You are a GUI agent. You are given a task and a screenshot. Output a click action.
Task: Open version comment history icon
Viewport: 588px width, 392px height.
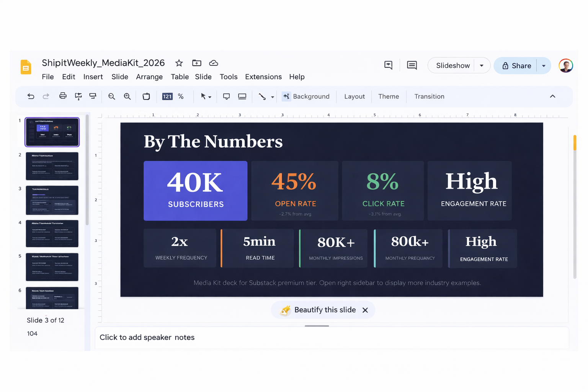(412, 65)
